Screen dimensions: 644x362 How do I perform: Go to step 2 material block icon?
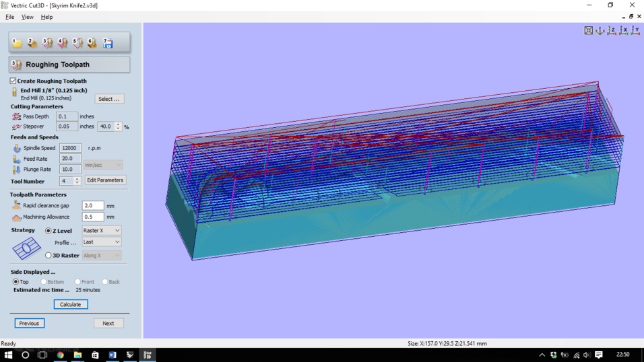[32, 42]
